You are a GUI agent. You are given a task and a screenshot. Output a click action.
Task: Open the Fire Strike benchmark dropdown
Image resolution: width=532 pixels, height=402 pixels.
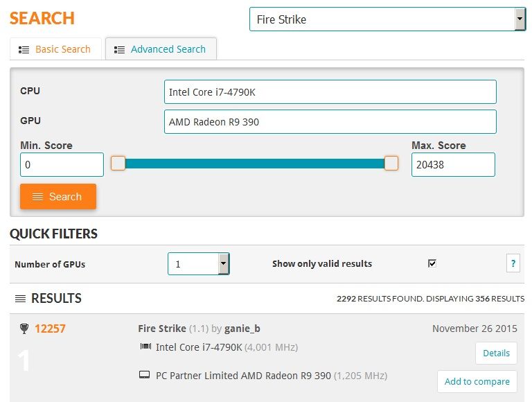click(x=387, y=19)
